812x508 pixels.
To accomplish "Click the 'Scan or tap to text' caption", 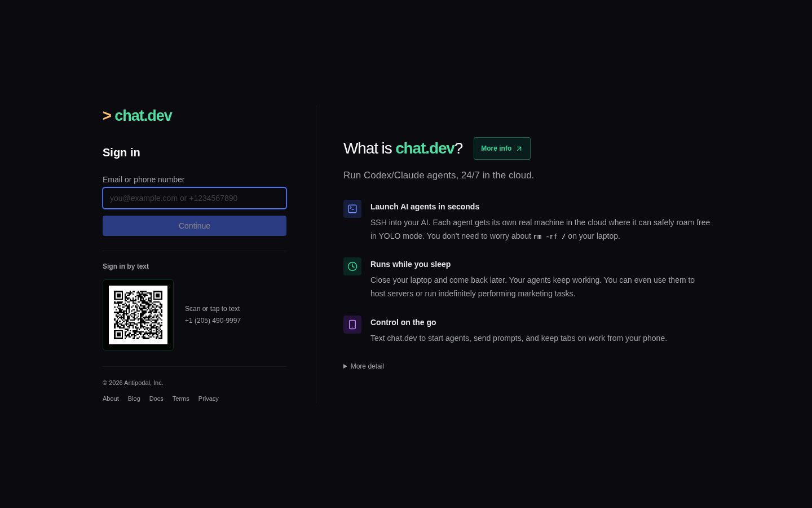I will coord(212,309).
